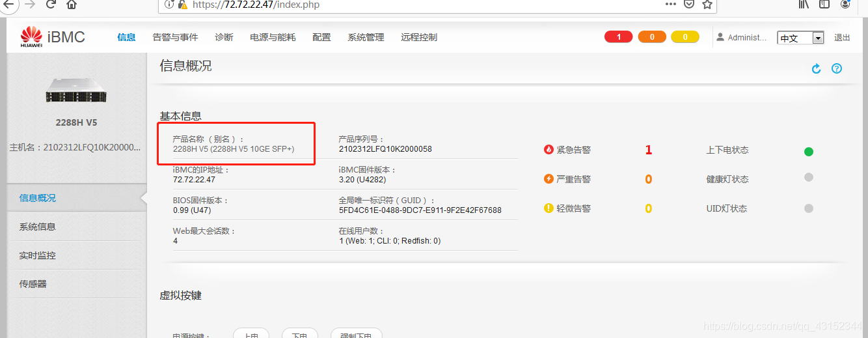Click the Web max sessions value 4
The image size is (868, 338).
[176, 241]
